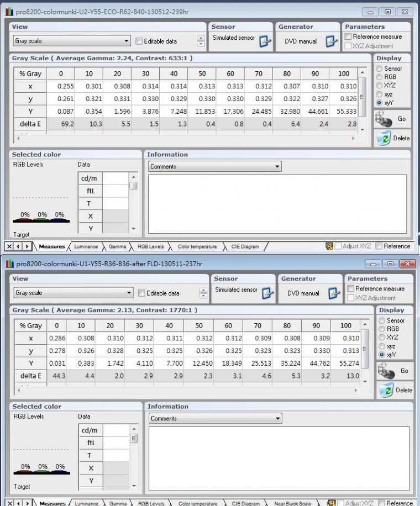Click the Delete button label in bottom window
The width and height of the screenshot is (420, 506).
pos(404,390)
